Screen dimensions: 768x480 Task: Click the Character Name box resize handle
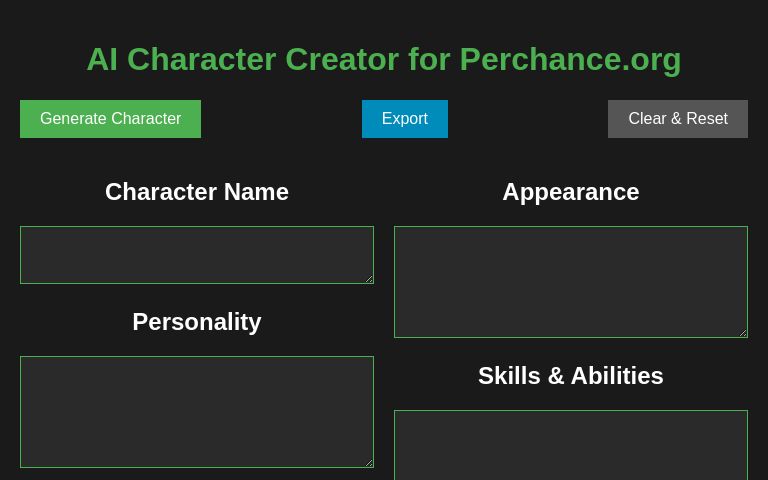[369, 279]
